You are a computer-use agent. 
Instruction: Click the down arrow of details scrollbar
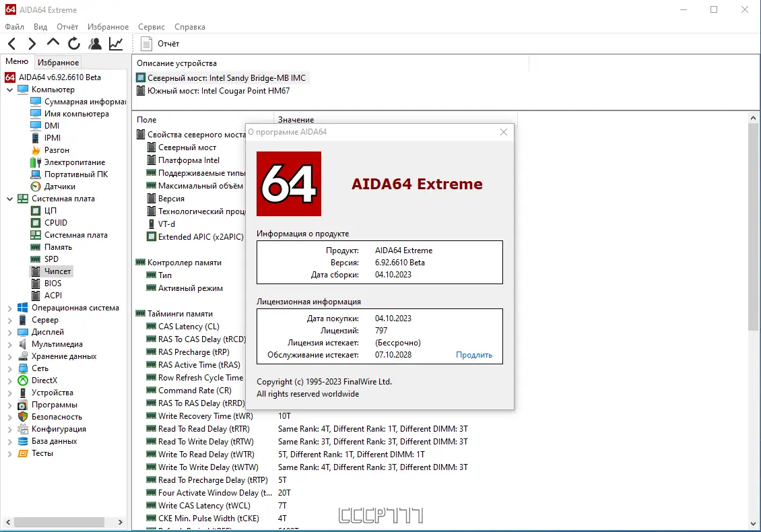click(x=753, y=524)
